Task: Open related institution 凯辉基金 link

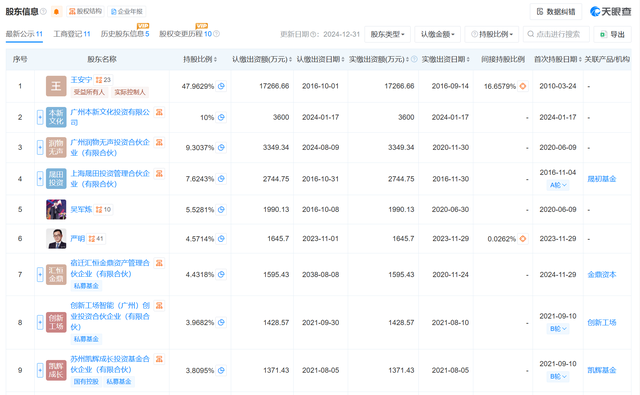Action: click(x=602, y=371)
